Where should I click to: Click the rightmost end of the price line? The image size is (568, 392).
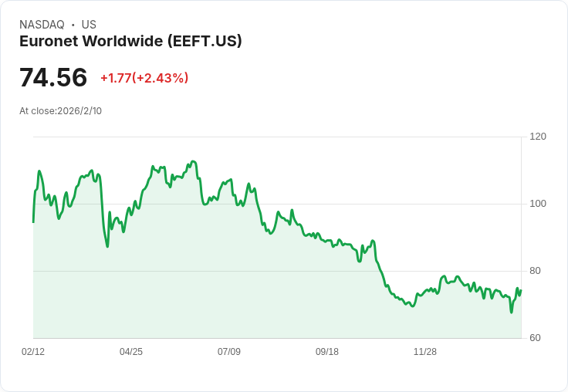pyautogui.click(x=521, y=290)
